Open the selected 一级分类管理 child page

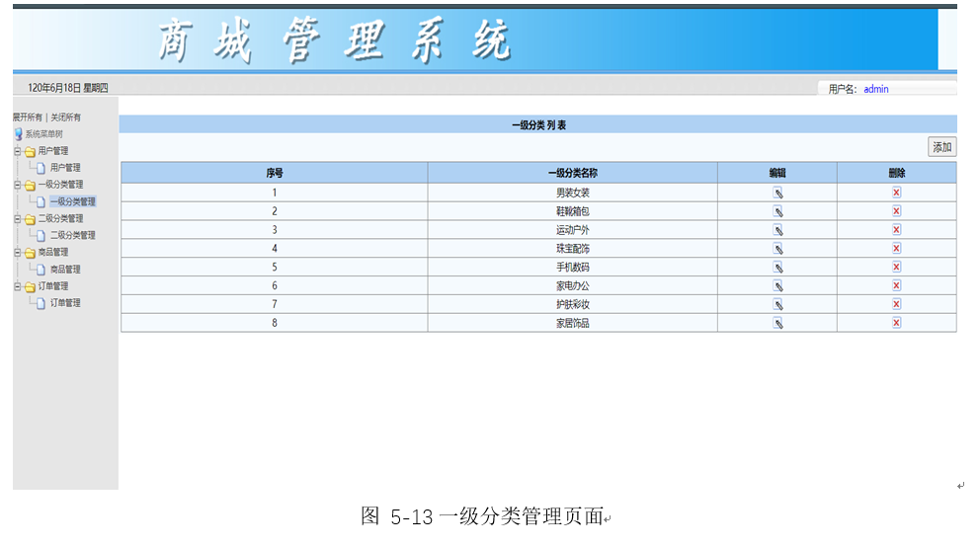72,201
